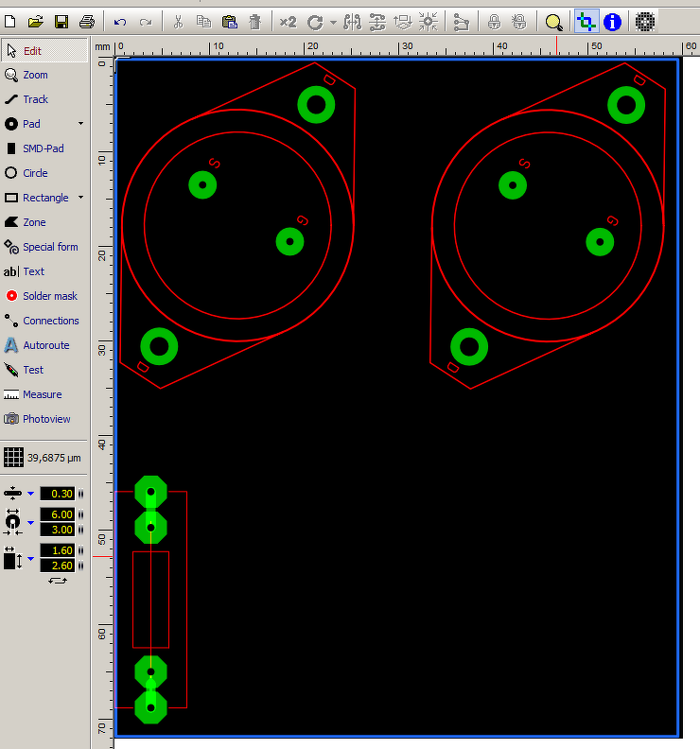Image resolution: width=700 pixels, height=749 pixels.
Task: Print the board layout
Action: (x=87, y=22)
